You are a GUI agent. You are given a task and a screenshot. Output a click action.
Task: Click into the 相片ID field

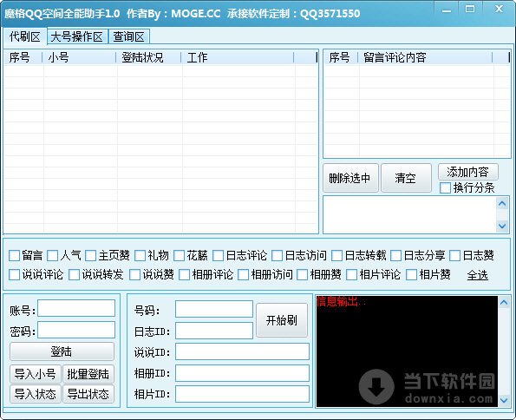[x=242, y=394]
